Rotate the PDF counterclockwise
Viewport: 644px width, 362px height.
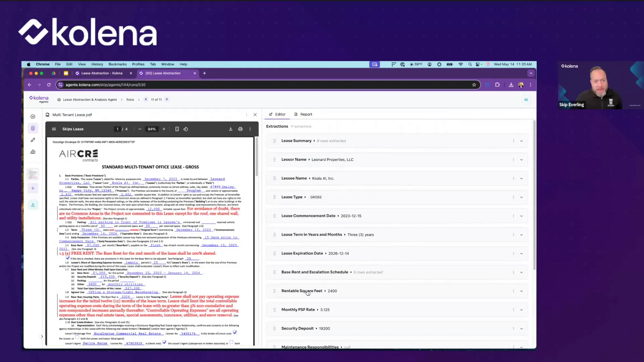[185, 129]
